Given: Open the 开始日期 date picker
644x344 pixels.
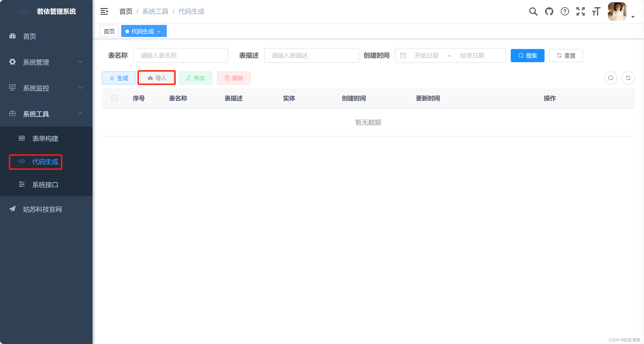Looking at the screenshot, I should pos(426,55).
